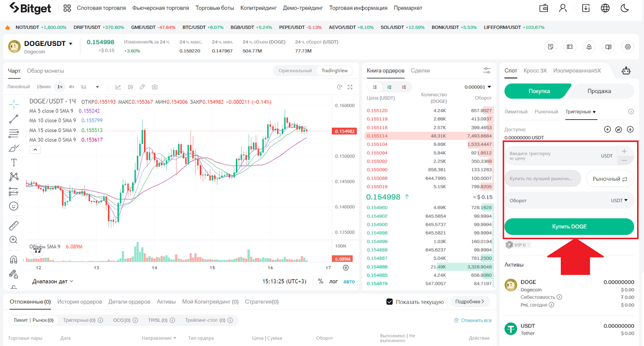Click Отменить все link
Viewport: 644px width, 346px height.
click(x=473, y=321)
